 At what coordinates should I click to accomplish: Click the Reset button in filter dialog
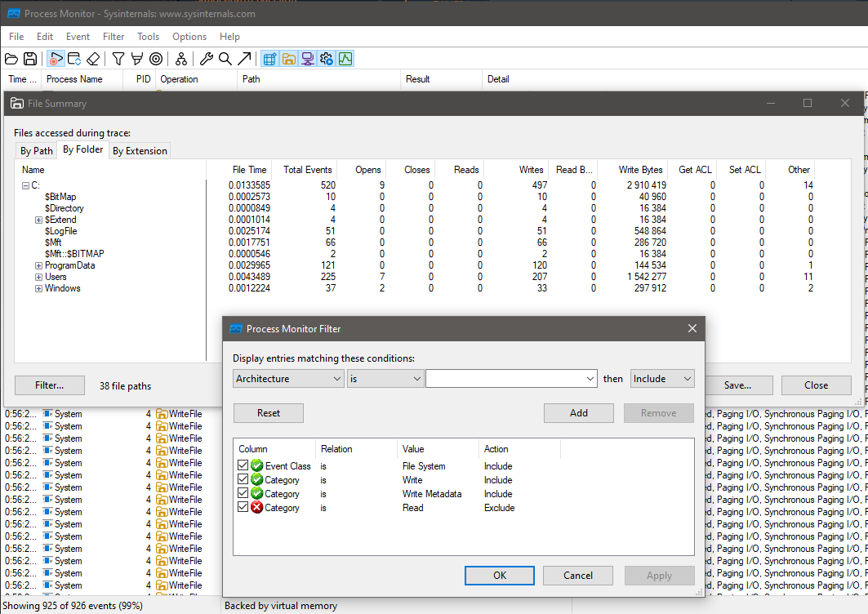tap(269, 413)
